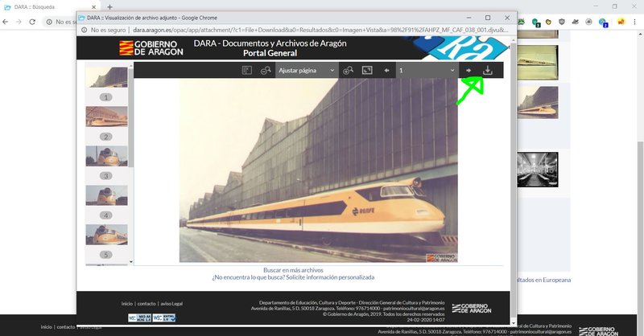The width and height of the screenshot is (644, 336).
Task: Click Gobierno de Aragón footer logo in popup
Action: (472, 309)
